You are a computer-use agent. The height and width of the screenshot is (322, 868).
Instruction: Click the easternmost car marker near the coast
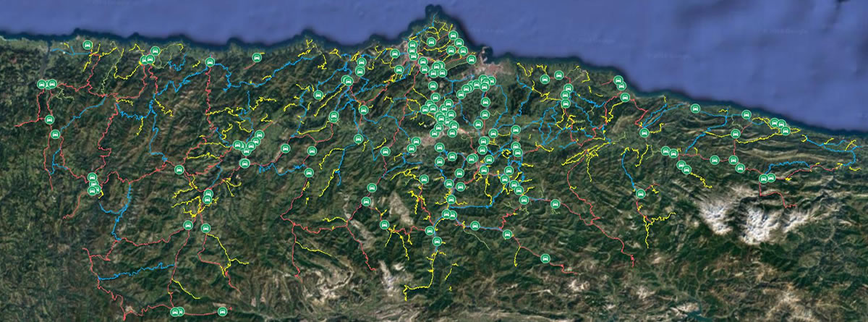coord(786,131)
